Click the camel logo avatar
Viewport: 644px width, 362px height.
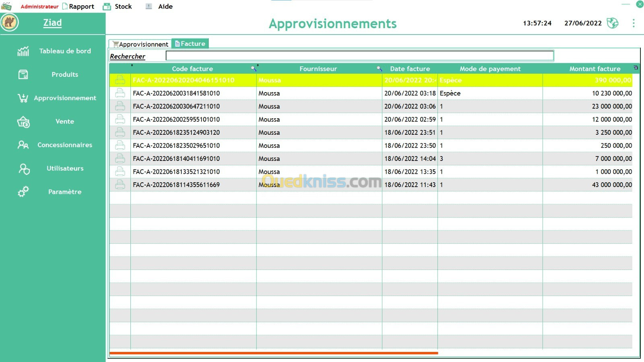click(x=10, y=22)
